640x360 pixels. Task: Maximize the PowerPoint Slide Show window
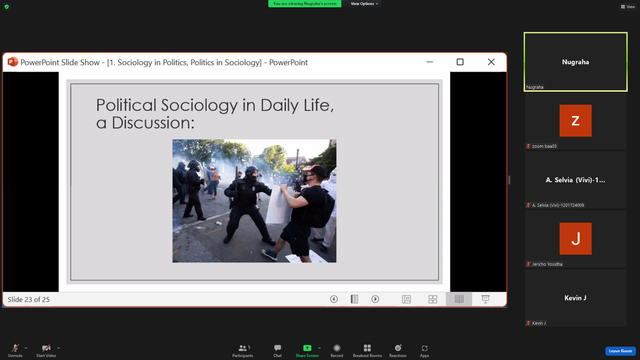pyautogui.click(x=460, y=62)
